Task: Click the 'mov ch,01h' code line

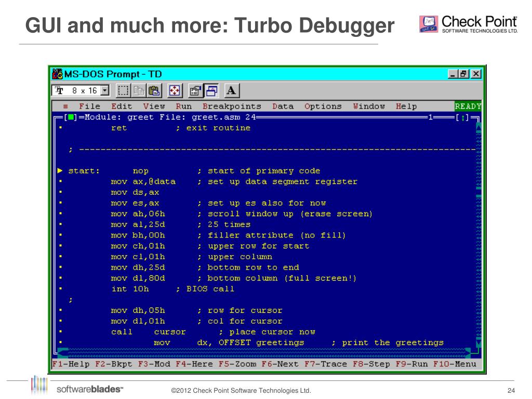Action: (138, 246)
